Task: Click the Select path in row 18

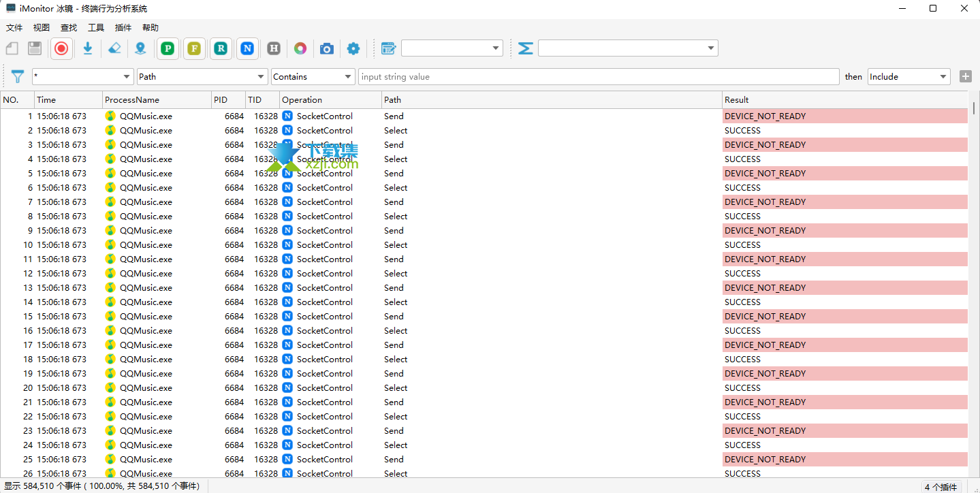Action: pyautogui.click(x=396, y=359)
